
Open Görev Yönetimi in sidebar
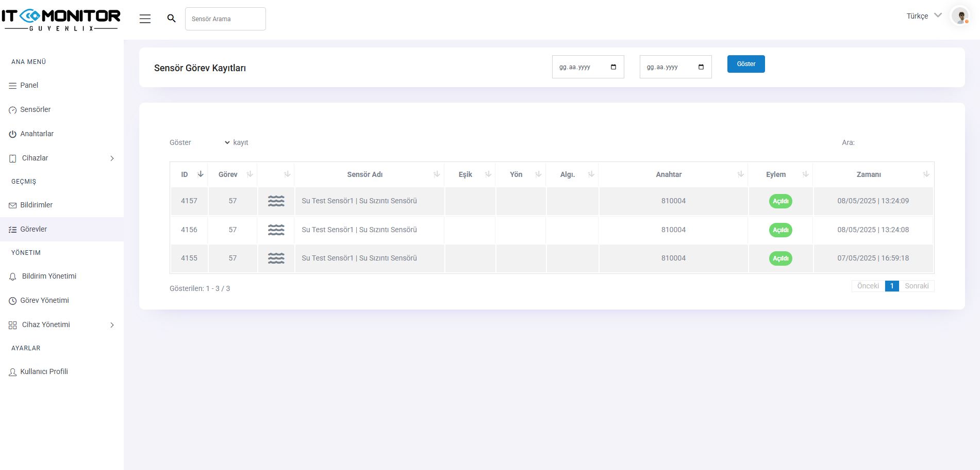(x=44, y=300)
